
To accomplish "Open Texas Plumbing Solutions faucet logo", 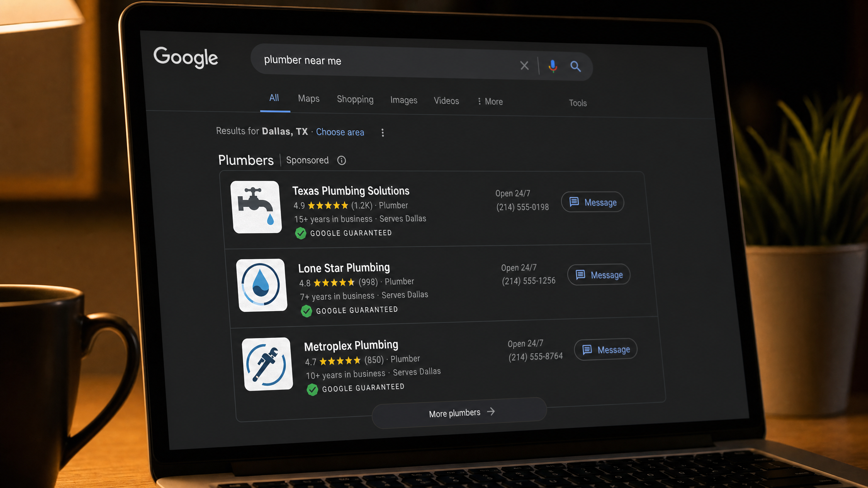I will pyautogui.click(x=256, y=207).
